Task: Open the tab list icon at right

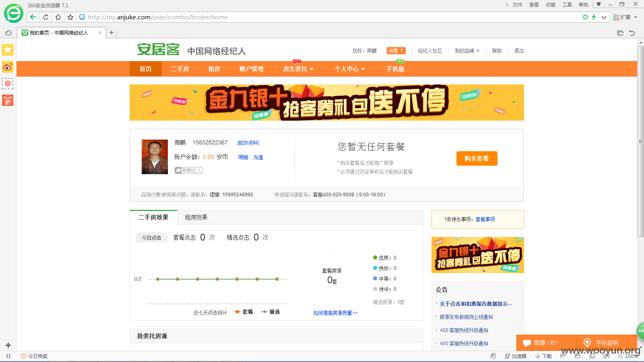Action: [x=620, y=33]
